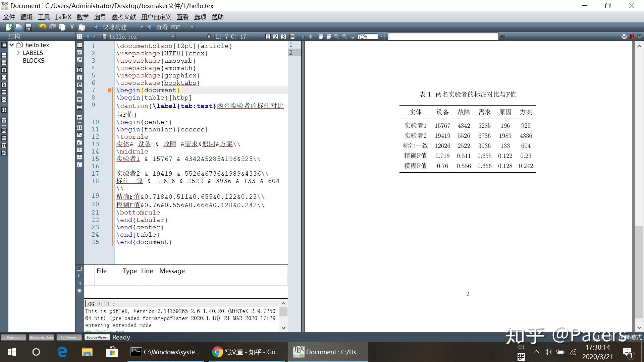Click the new document icon
The height and width of the screenshot is (362, 644).
coord(9,27)
